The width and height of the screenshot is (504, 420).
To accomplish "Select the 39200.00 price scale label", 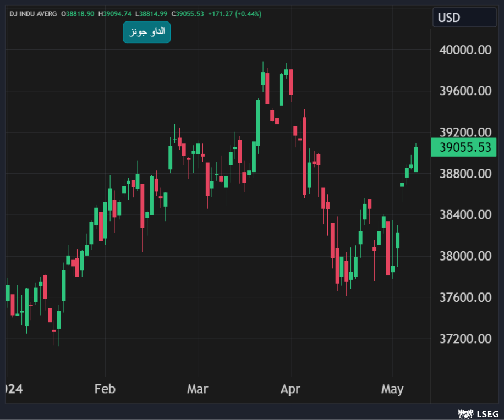I will [465, 132].
